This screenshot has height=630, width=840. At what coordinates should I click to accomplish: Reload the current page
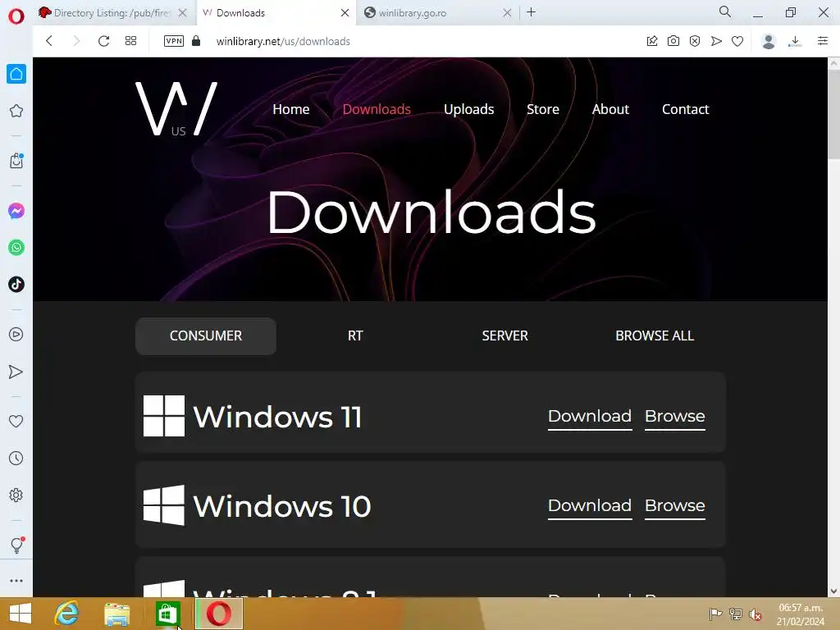(x=103, y=41)
